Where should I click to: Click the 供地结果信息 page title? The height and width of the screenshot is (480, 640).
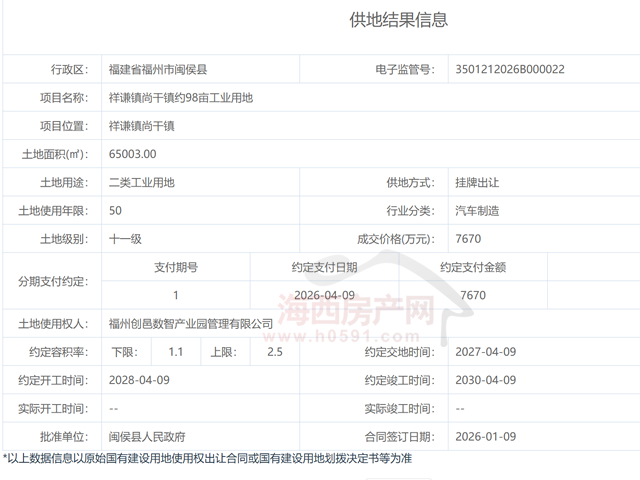pyautogui.click(x=398, y=20)
